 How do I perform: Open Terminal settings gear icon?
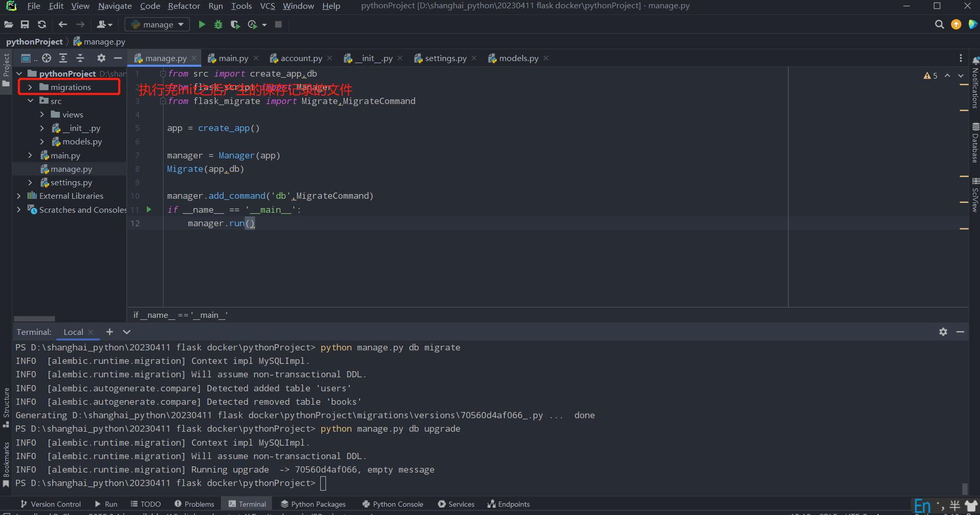click(x=943, y=332)
